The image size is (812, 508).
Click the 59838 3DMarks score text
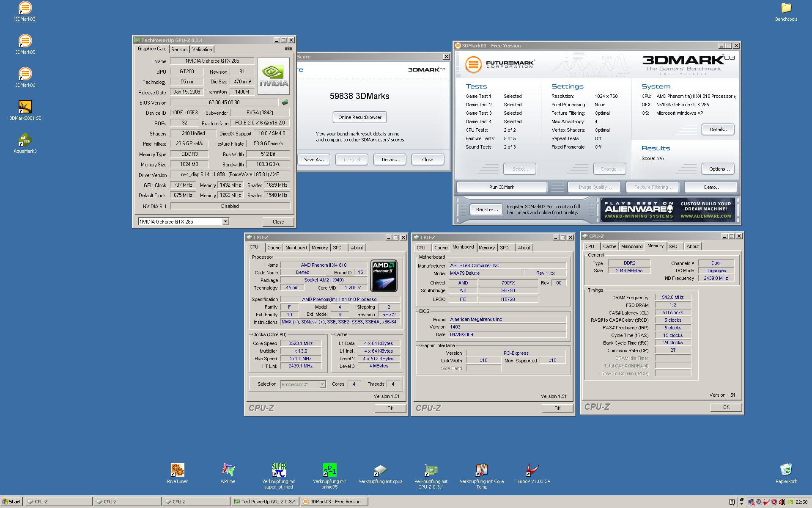point(359,96)
